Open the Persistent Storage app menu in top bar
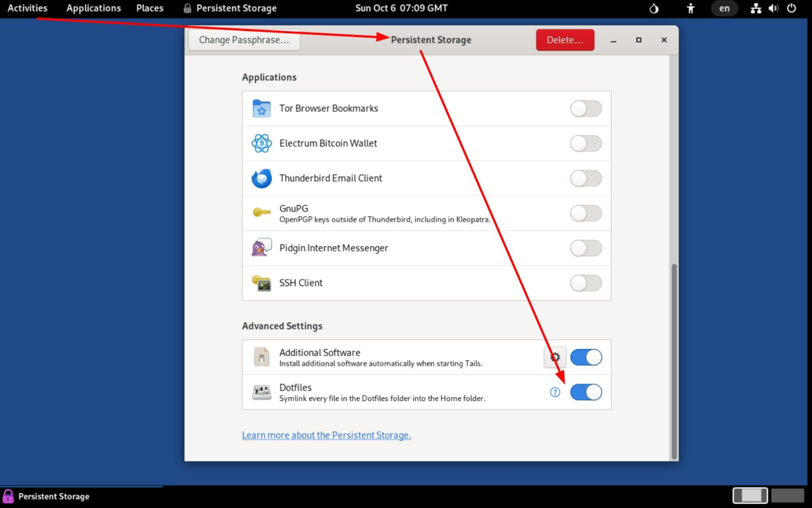 click(x=230, y=8)
